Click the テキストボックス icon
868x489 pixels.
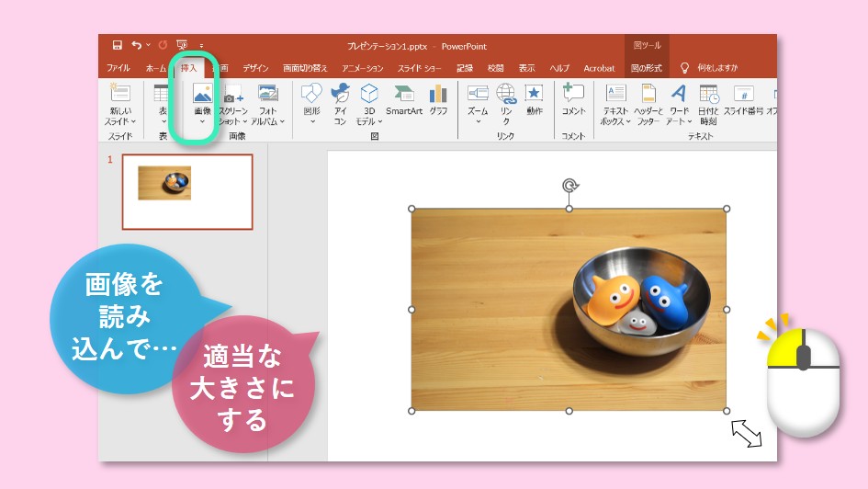(615, 93)
